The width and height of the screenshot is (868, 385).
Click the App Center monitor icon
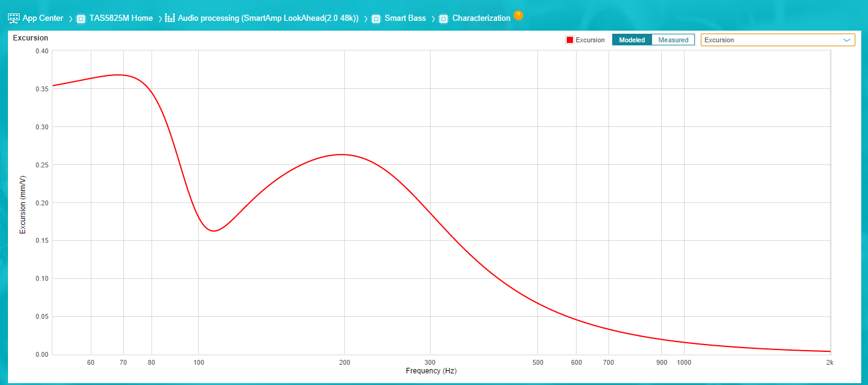(13, 18)
